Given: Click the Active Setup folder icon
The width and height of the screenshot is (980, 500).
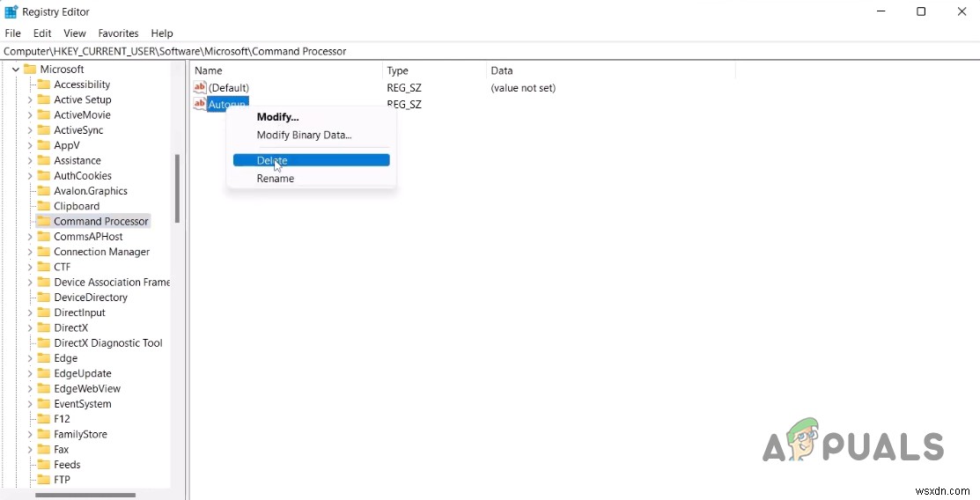Looking at the screenshot, I should (43, 99).
